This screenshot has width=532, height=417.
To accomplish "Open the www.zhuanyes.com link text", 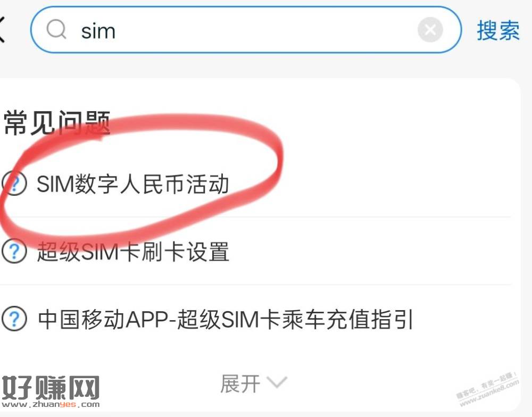I will (51, 404).
